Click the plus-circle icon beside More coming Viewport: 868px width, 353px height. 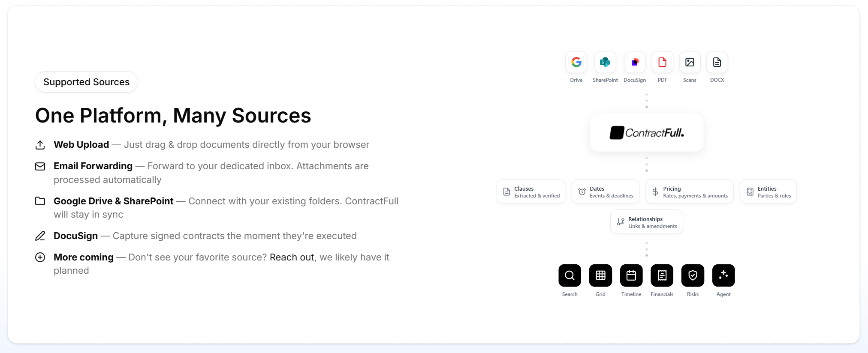(x=40, y=257)
